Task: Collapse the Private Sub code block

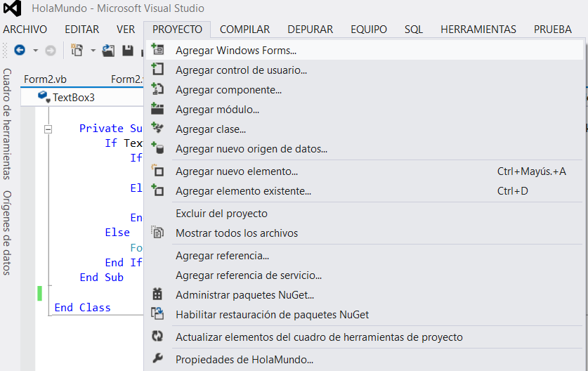Action: click(48, 129)
